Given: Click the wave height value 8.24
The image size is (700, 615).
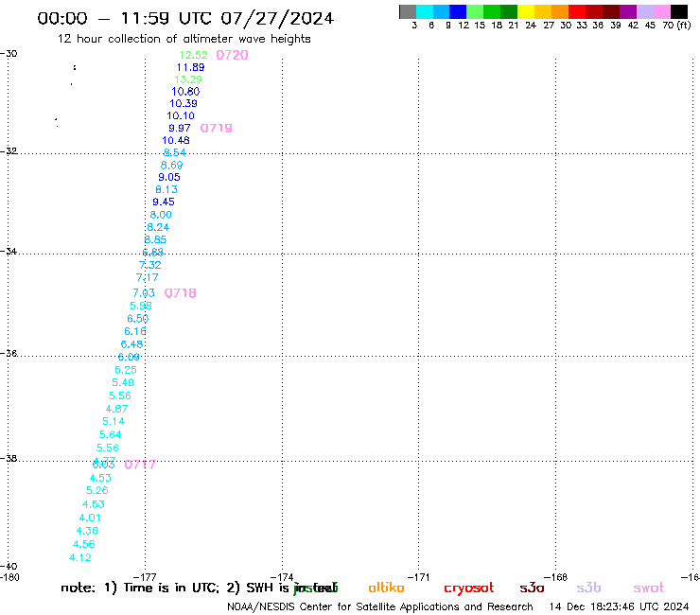Looking at the screenshot, I should tap(158, 227).
